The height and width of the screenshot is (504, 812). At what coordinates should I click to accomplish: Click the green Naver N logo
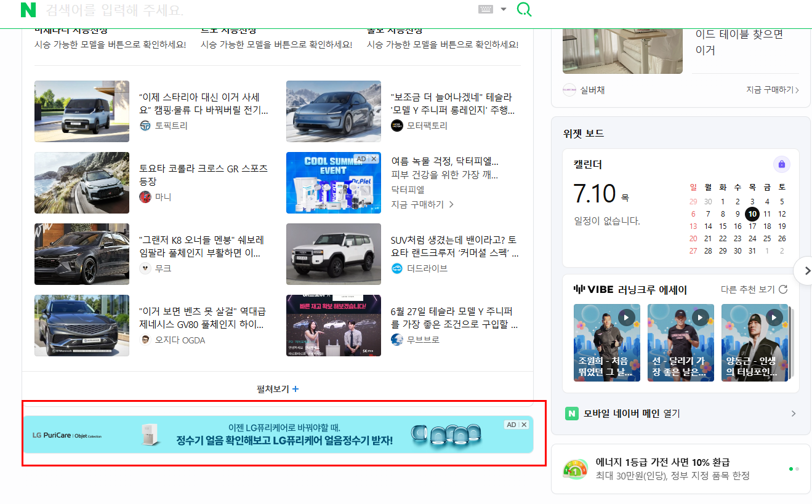point(28,10)
